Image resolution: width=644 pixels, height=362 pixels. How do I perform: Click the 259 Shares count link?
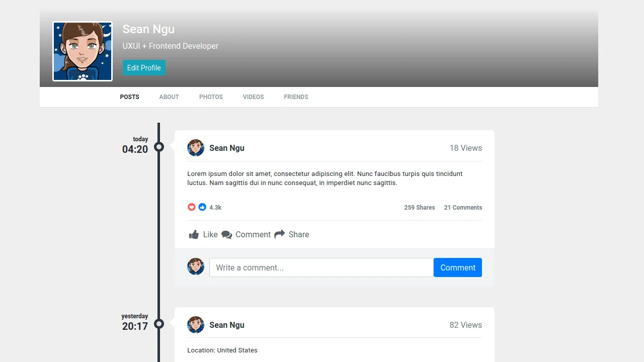tap(420, 207)
